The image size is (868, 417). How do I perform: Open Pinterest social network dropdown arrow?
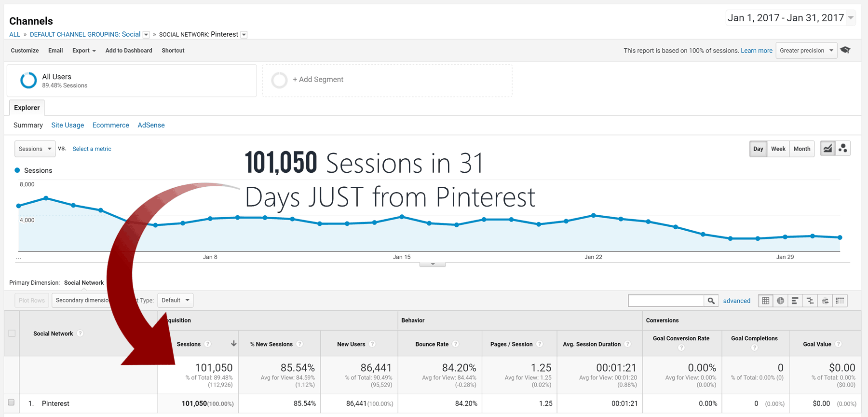click(x=244, y=35)
